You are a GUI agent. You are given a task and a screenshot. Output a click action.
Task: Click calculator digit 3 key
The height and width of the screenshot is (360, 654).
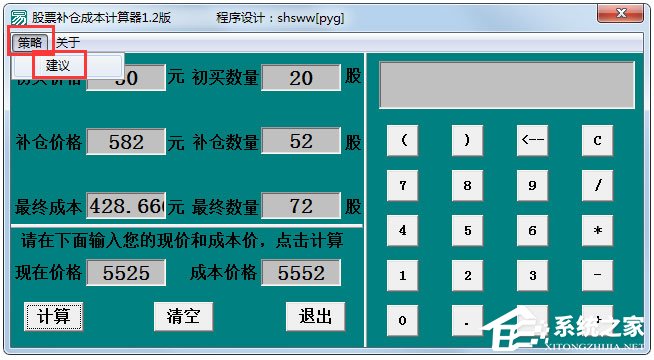point(532,275)
